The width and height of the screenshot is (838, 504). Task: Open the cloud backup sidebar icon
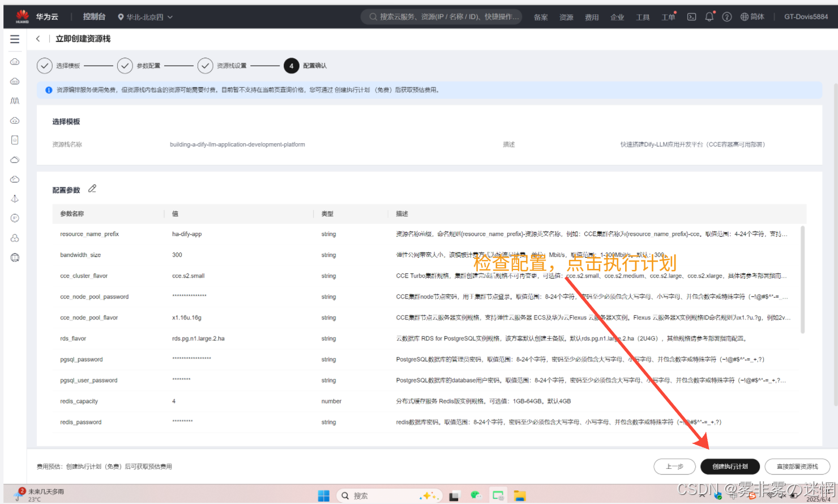point(15,160)
